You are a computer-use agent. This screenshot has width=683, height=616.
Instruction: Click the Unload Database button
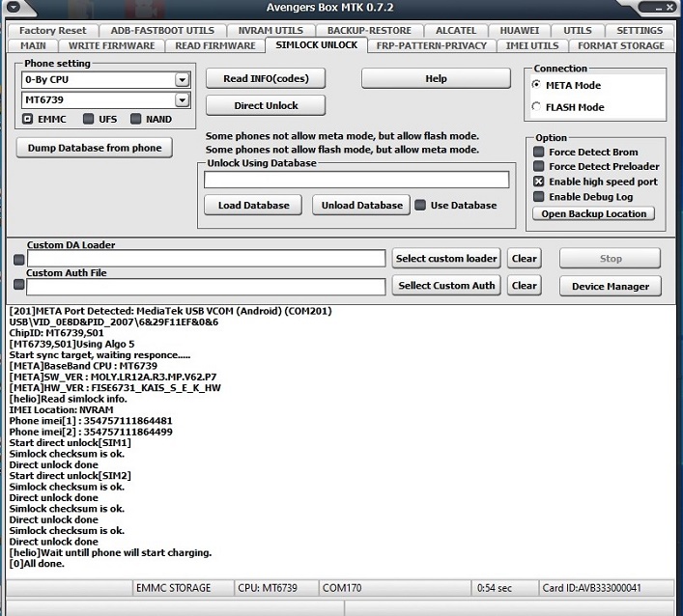click(361, 205)
